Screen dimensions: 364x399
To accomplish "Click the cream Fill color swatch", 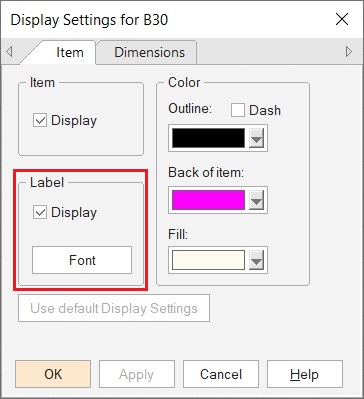I will [208, 260].
